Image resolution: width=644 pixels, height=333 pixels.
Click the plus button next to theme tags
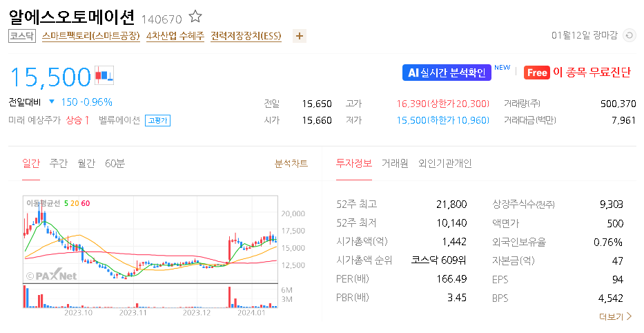click(300, 36)
